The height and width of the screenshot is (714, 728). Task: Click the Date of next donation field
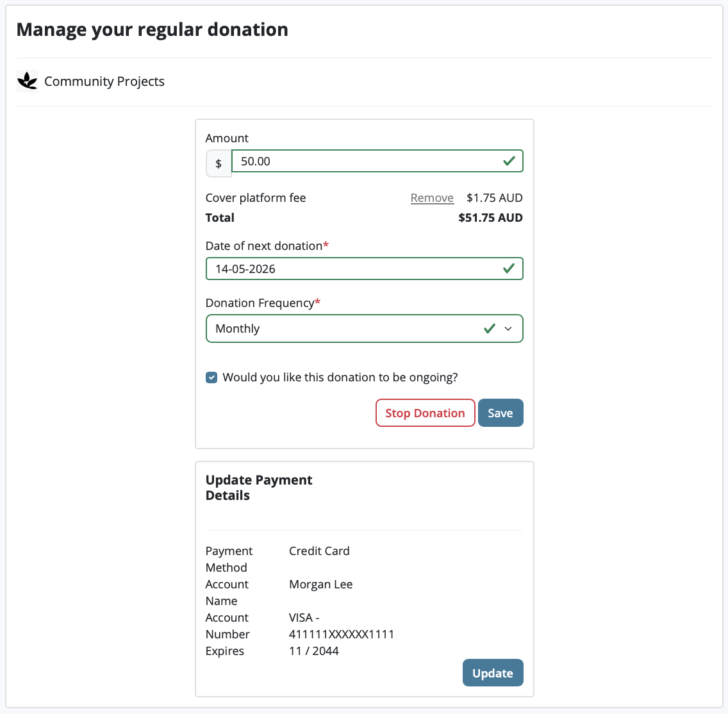tap(352, 269)
